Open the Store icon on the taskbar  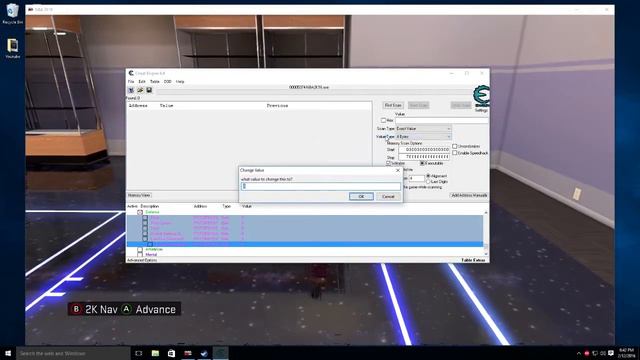(171, 353)
